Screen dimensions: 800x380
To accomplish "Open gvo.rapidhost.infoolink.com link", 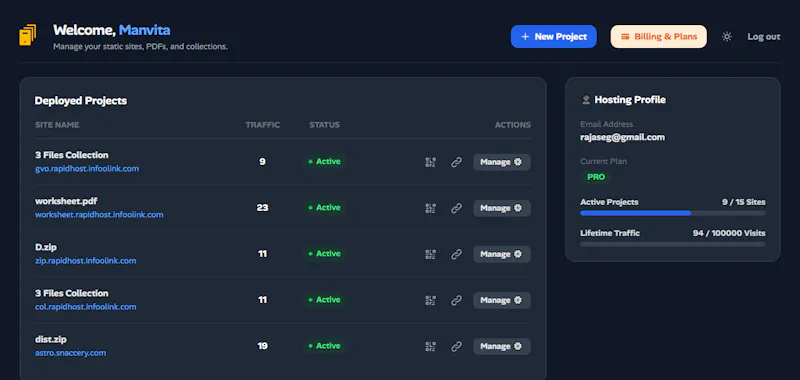I will (x=87, y=168).
